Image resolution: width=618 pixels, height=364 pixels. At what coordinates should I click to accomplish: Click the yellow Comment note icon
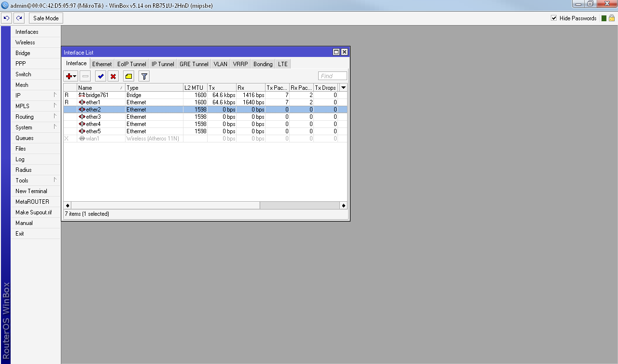tap(128, 76)
